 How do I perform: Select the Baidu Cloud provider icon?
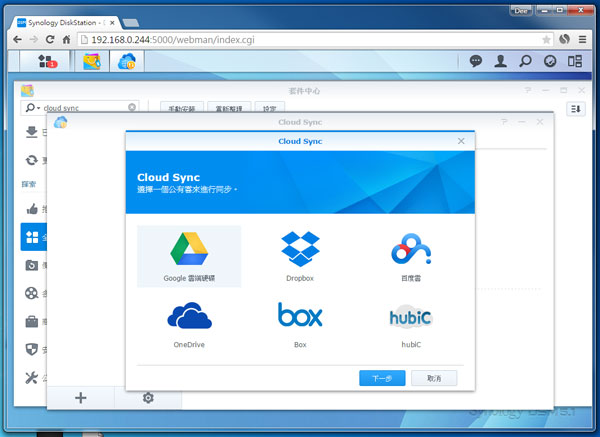411,255
